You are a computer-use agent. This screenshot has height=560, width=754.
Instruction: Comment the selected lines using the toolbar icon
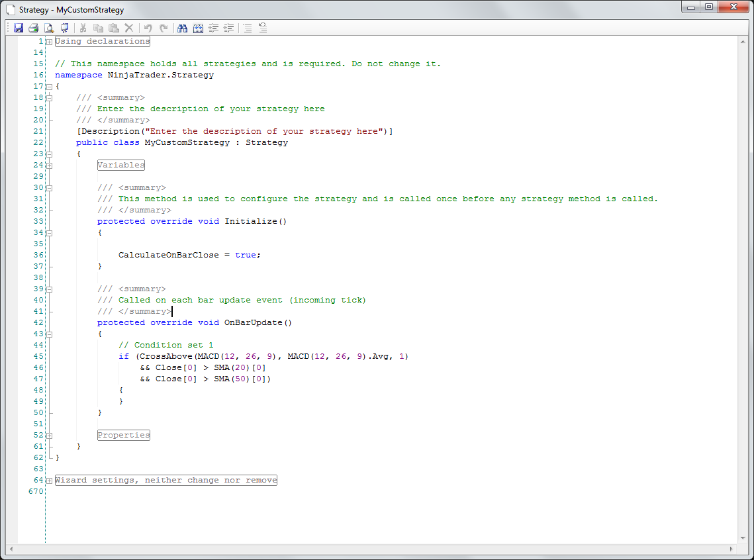point(248,28)
